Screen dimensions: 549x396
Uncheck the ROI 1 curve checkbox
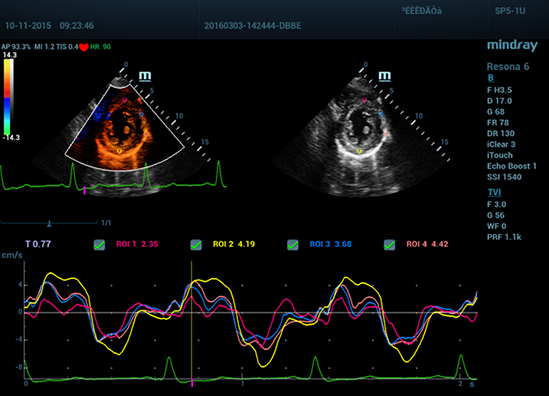pos(99,245)
